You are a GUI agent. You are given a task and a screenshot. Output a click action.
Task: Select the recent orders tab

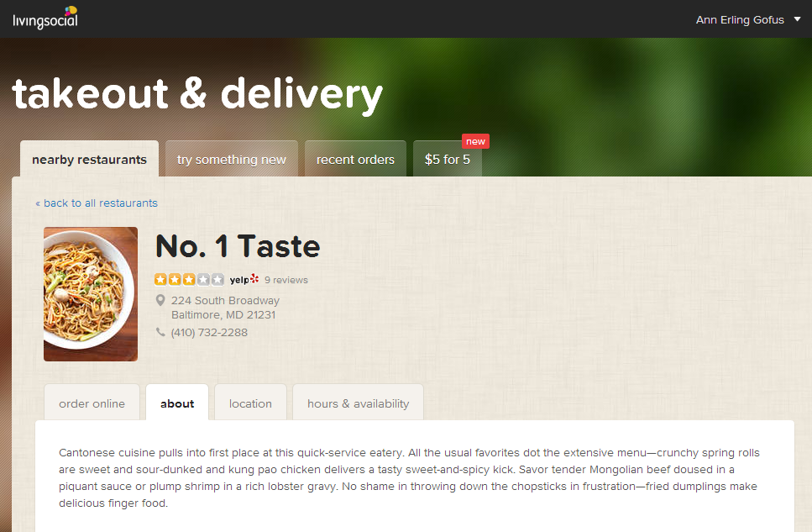point(355,159)
